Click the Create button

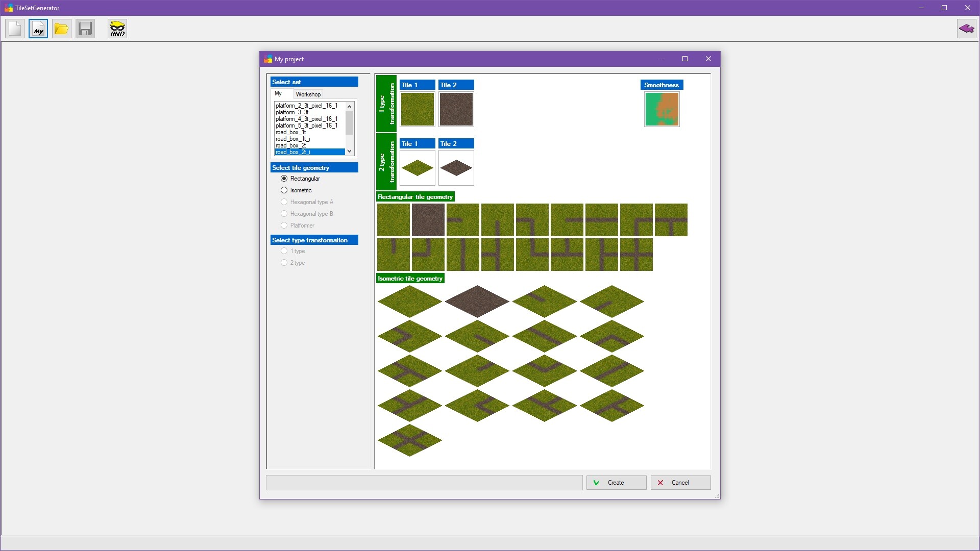point(616,482)
